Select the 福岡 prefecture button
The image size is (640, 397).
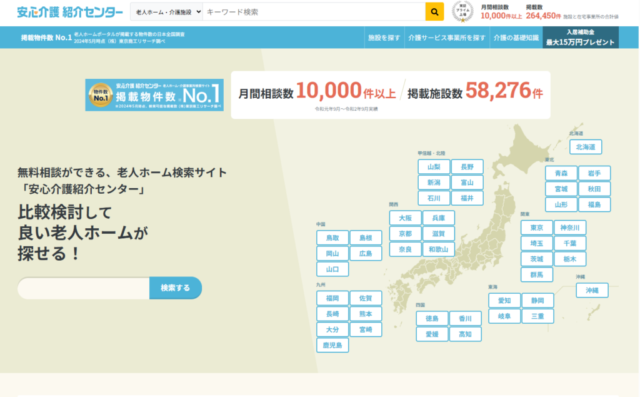[333, 298]
